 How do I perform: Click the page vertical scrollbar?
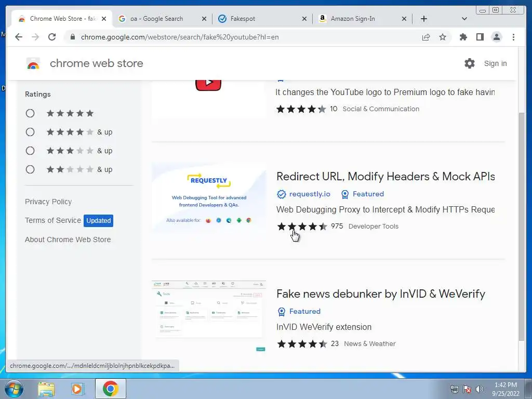coord(522,227)
